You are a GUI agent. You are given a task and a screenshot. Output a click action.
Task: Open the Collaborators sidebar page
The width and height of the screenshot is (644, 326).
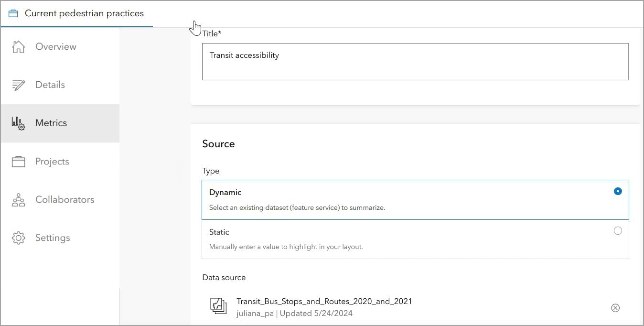pos(64,200)
